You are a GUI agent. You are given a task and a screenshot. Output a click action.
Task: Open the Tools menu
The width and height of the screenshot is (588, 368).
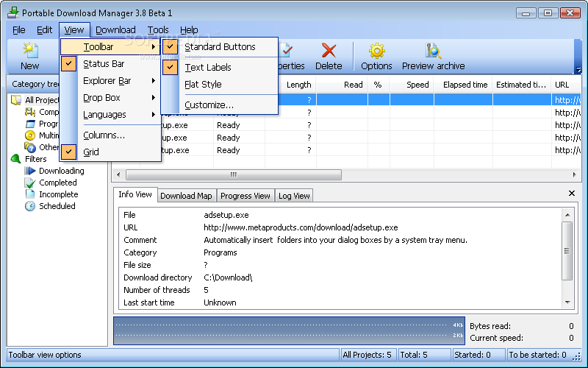158,29
